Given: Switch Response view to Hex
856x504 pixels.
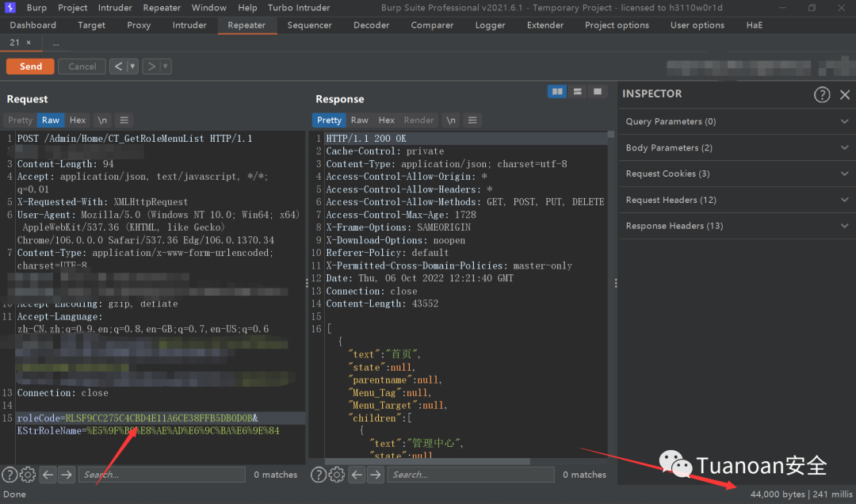Looking at the screenshot, I should pyautogui.click(x=387, y=120).
